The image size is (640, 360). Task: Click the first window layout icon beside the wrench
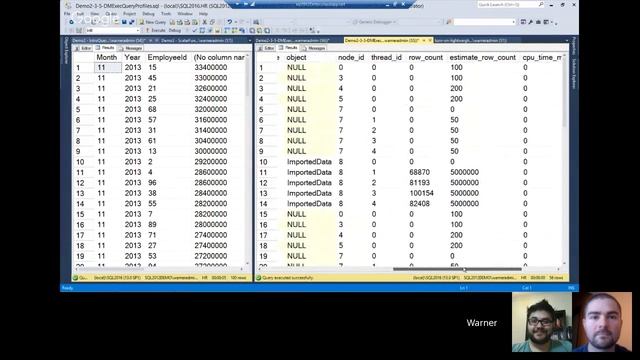tap(523, 22)
